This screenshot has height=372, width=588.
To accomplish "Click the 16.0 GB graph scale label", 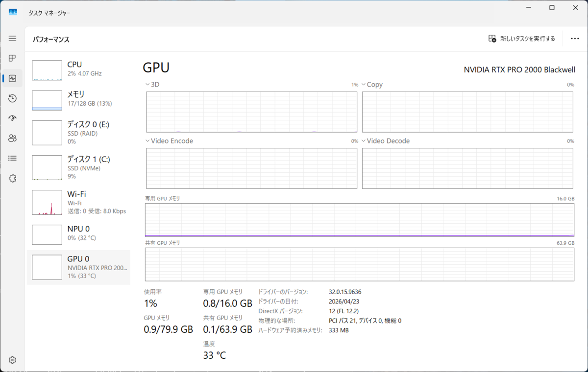I will 565,199.
